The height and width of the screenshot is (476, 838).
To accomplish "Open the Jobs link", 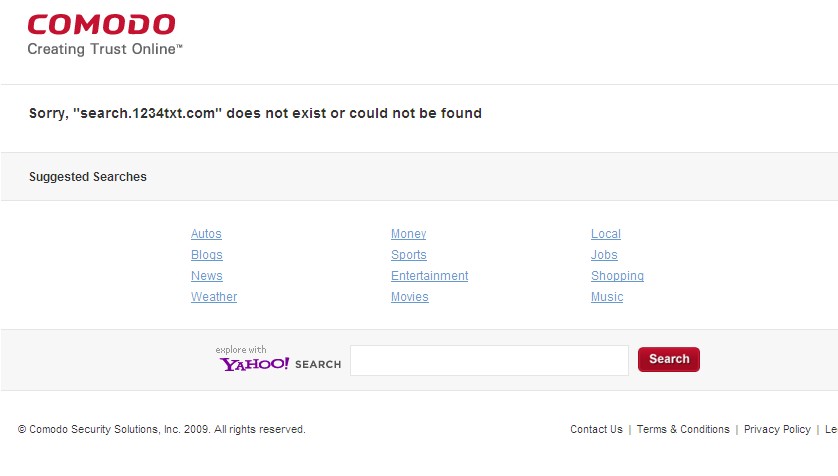I will point(604,255).
